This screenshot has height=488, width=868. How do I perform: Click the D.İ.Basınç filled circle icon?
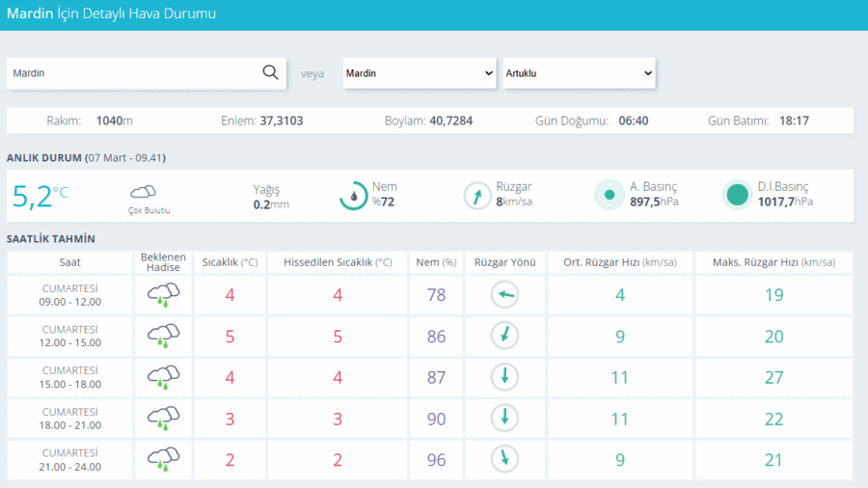[738, 195]
